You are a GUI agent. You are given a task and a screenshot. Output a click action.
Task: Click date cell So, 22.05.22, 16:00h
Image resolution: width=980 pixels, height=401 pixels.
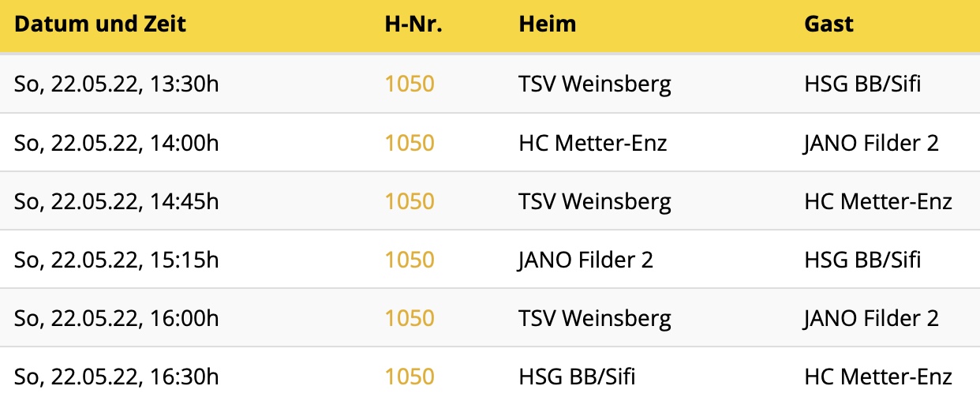pos(116,318)
